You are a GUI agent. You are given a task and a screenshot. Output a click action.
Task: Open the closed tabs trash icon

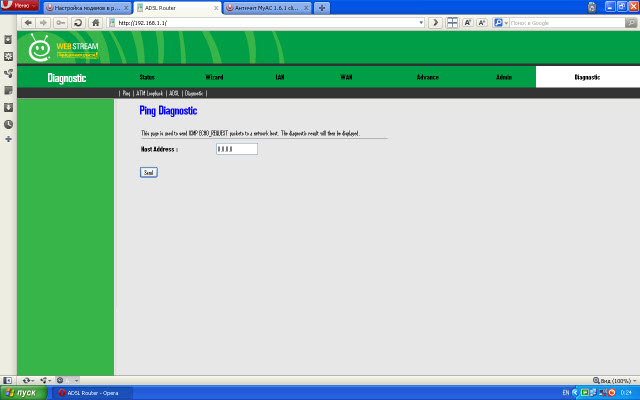[592, 7]
